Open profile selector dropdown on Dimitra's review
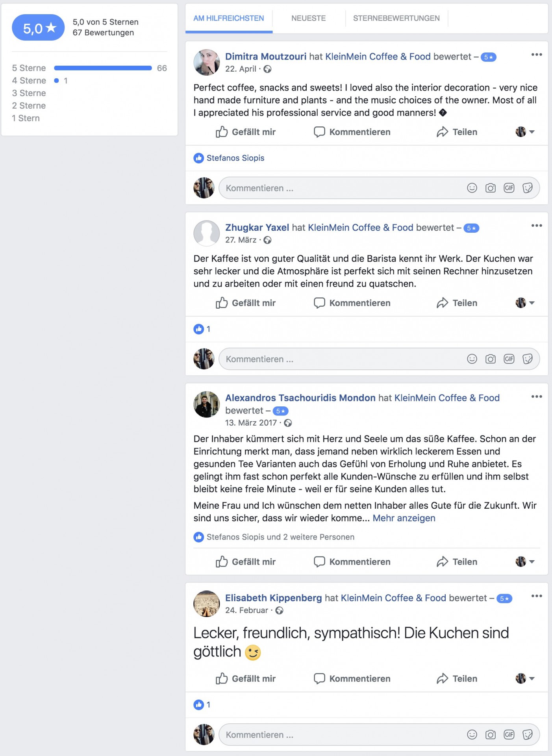Screen dimensions: 552x756 pyautogui.click(x=525, y=132)
